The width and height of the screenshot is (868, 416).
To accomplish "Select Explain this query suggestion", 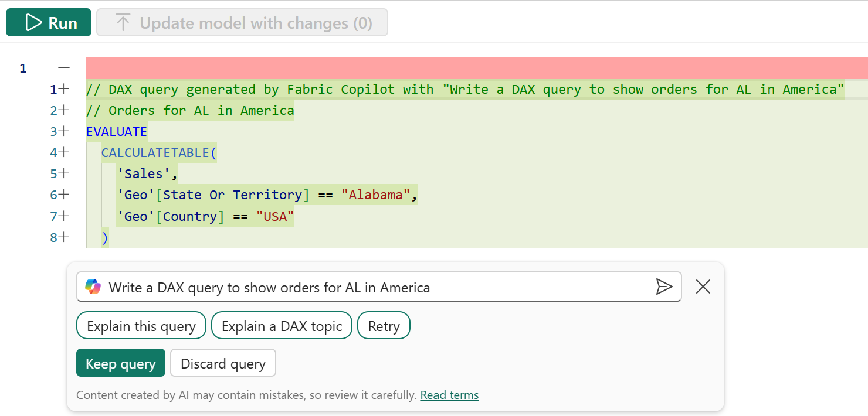I will pyautogui.click(x=141, y=326).
